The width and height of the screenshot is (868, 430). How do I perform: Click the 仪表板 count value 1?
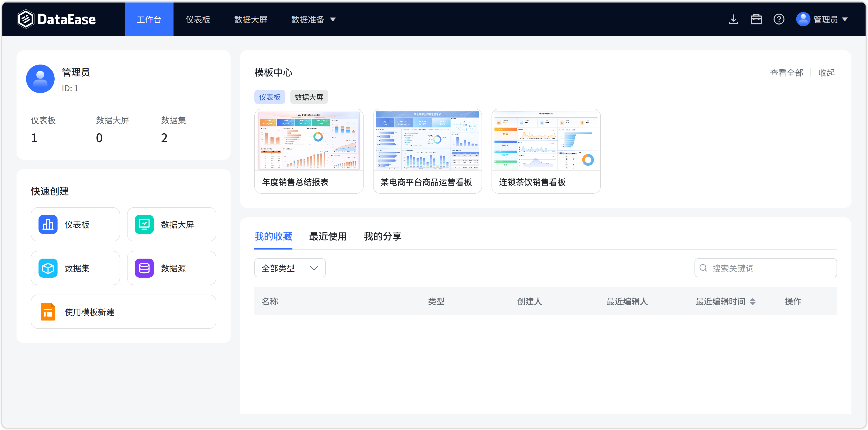click(x=34, y=138)
